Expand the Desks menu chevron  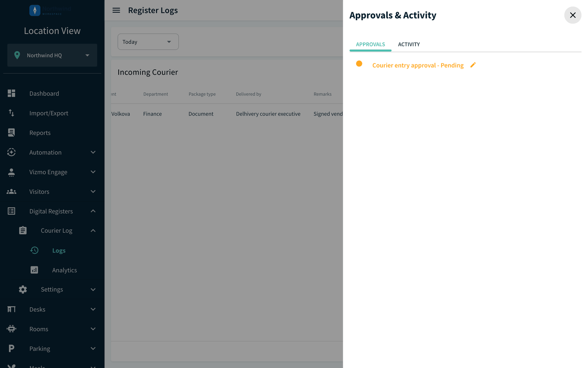93,309
